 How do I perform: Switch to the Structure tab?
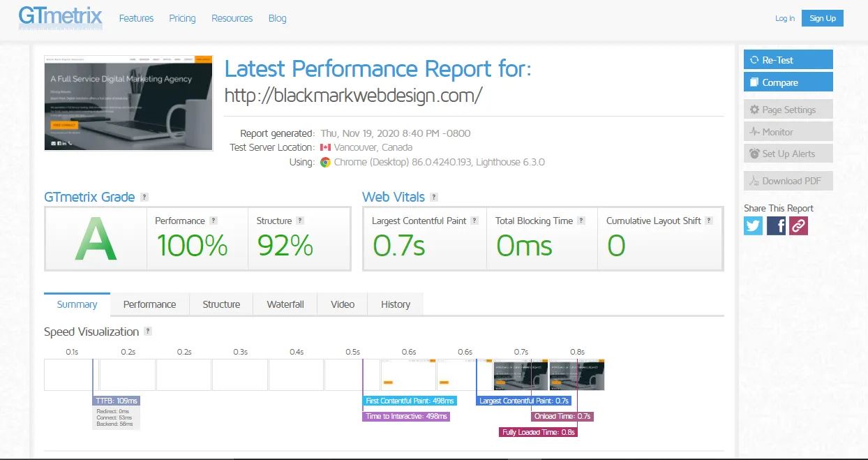[221, 304]
